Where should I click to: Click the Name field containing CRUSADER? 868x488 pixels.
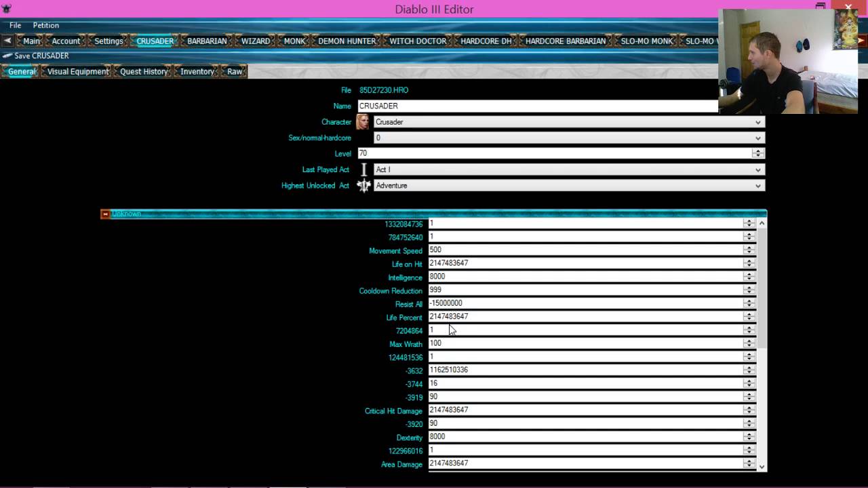[538, 106]
